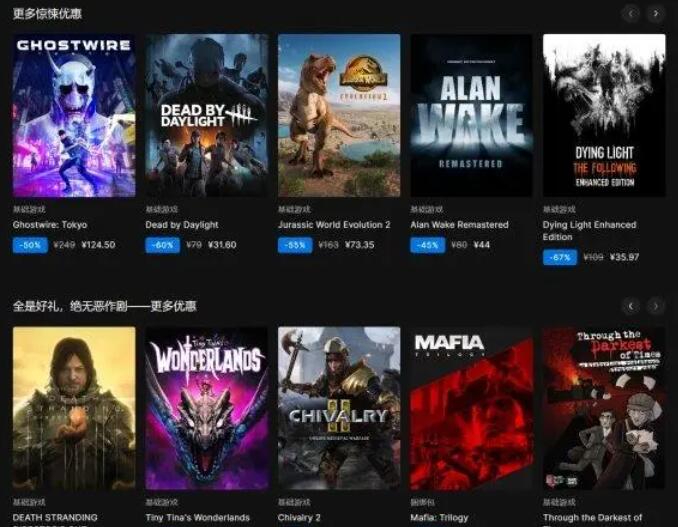Viewport: 678px width, 527px height.
Task: Select Tiny Tina's Wonderlands cover art
Action: coord(207,408)
